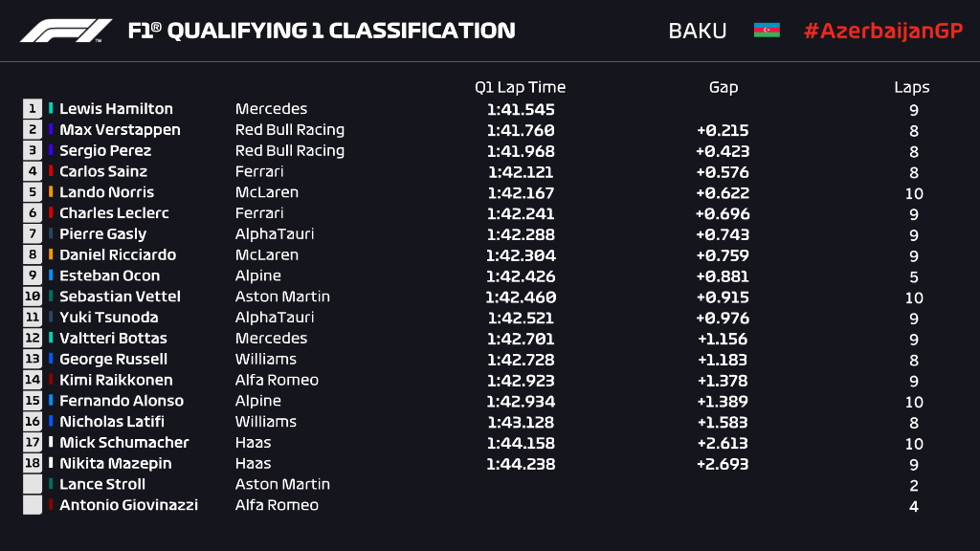
Task: Click position 1 number badge
Action: pos(33,109)
